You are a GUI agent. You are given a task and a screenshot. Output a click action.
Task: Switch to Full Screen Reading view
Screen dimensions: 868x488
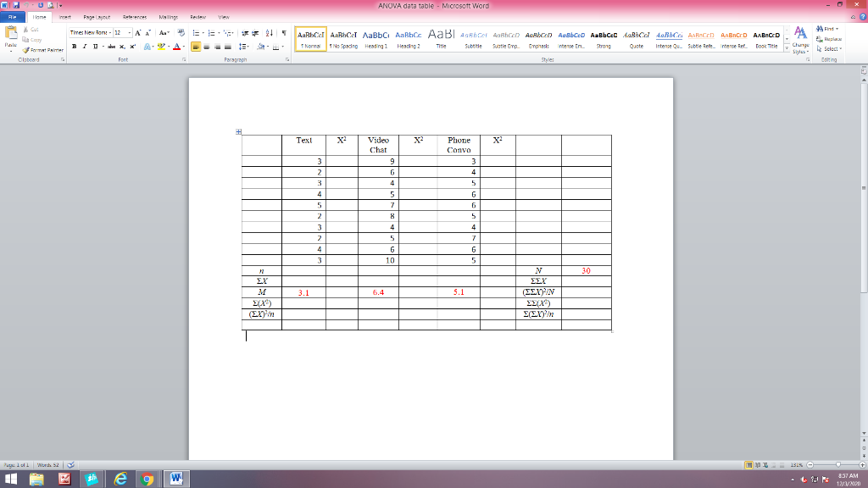point(758,465)
